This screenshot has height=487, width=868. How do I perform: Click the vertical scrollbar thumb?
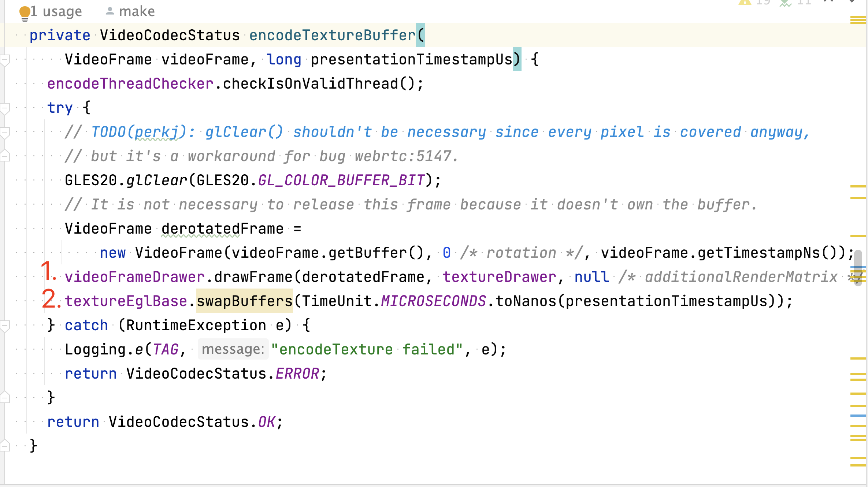click(x=858, y=267)
